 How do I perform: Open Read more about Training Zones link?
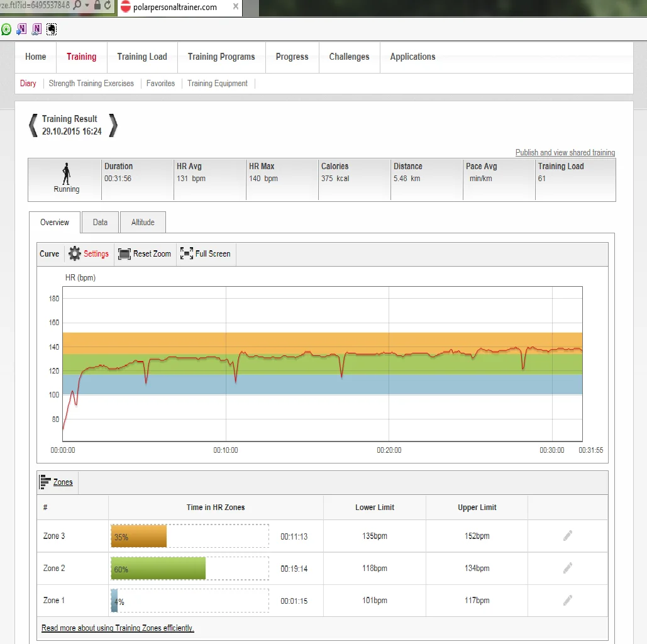118,628
